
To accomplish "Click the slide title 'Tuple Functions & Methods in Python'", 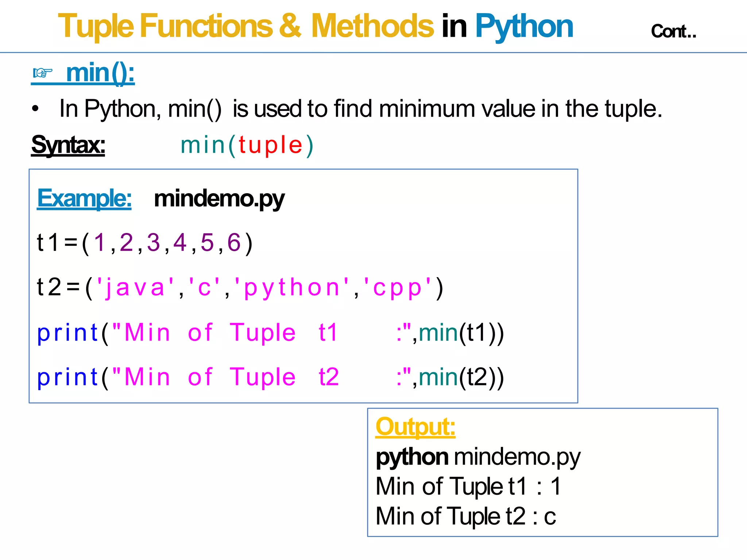I will 316,26.
